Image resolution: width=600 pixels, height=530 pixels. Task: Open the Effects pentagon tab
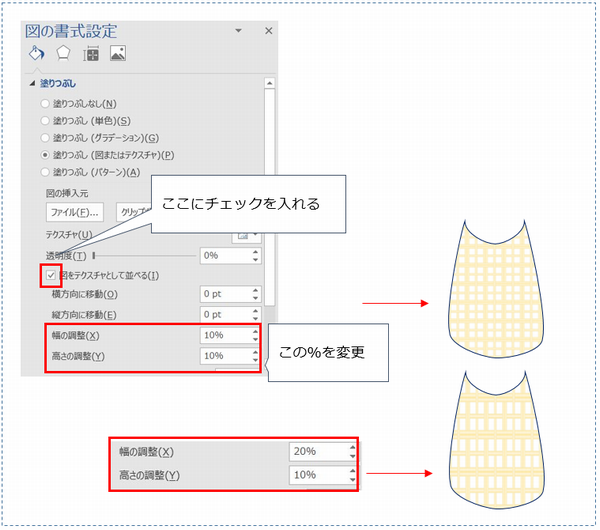63,54
